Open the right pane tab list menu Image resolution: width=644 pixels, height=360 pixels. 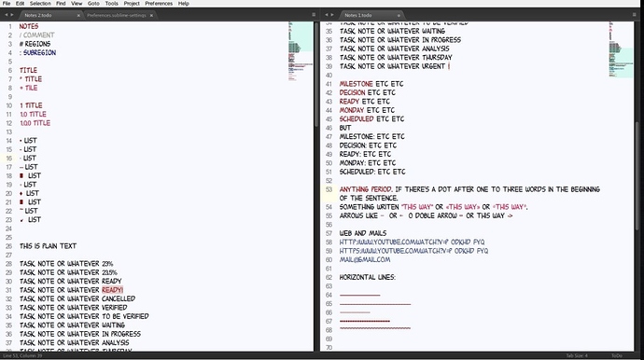coord(634,15)
